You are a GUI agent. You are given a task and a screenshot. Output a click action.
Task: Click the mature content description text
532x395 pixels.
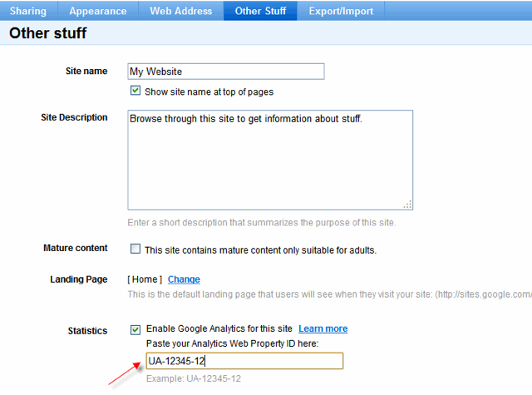(260, 250)
